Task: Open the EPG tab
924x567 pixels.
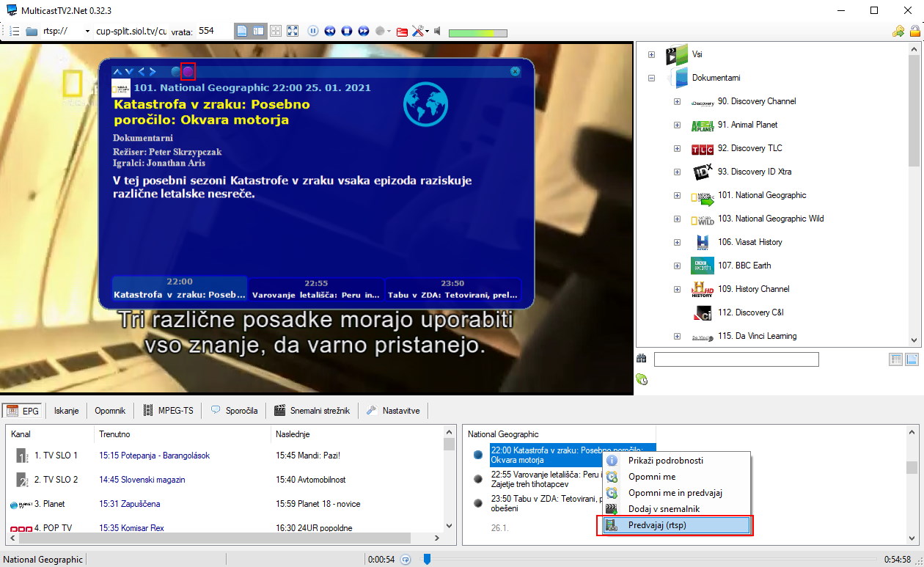Action: (23, 411)
